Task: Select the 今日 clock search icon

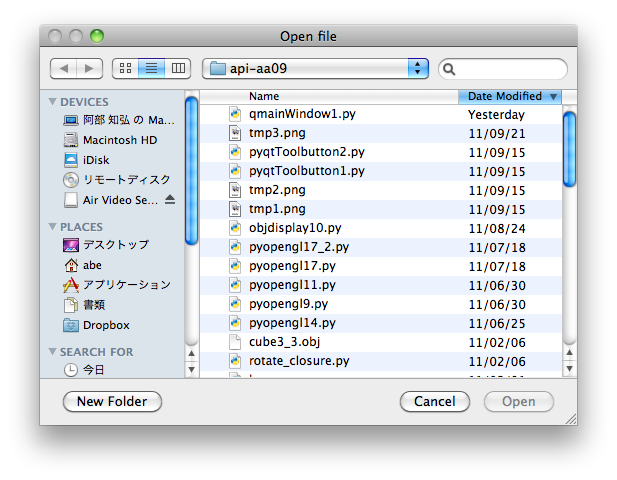Action: [71, 370]
